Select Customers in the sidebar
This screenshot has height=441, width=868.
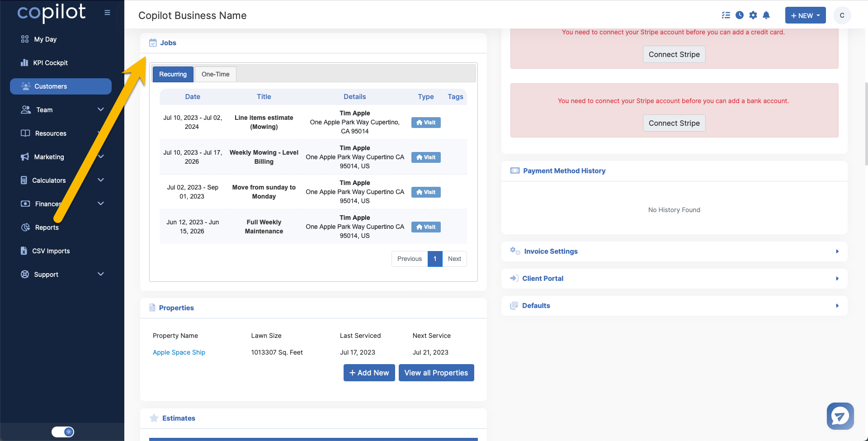[x=61, y=86]
